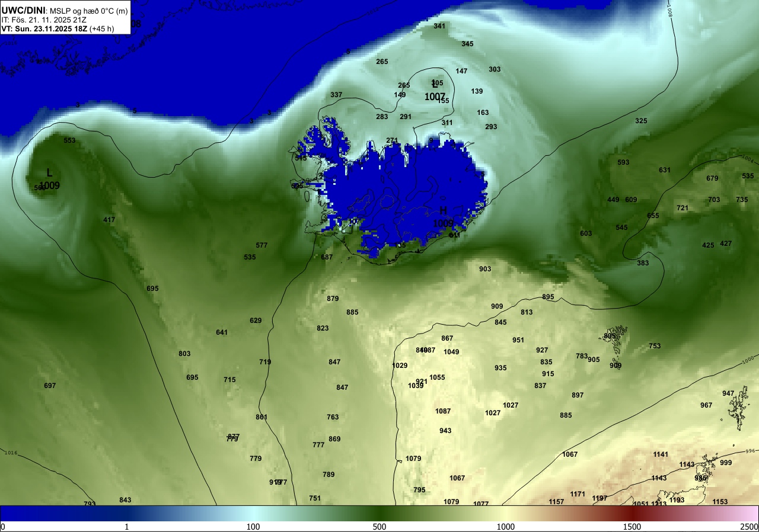759x532 pixels.
Task: Click the height value 1141
Action: pyautogui.click(x=661, y=454)
